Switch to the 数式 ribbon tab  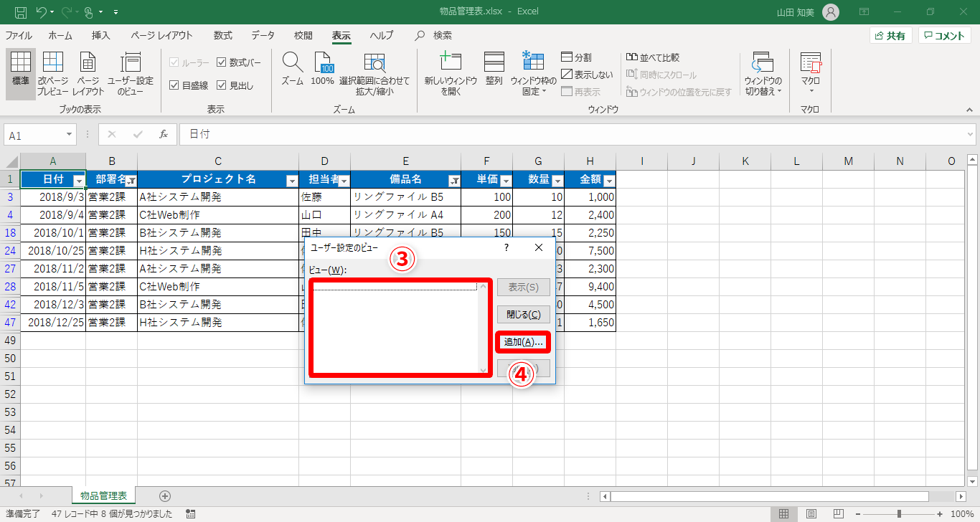223,35
